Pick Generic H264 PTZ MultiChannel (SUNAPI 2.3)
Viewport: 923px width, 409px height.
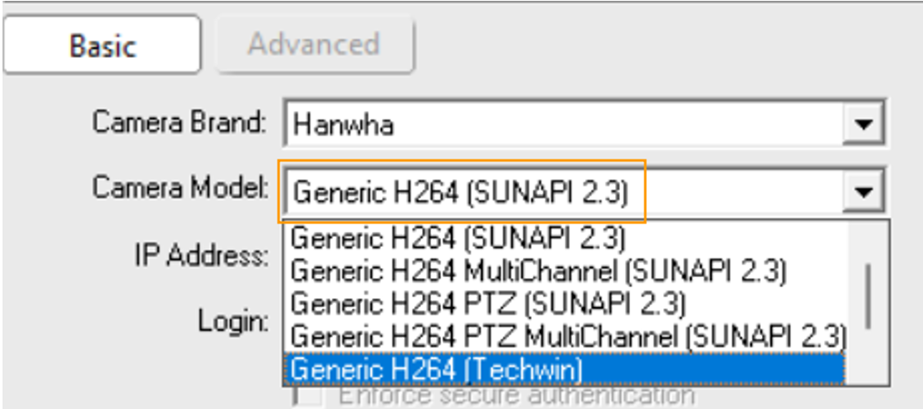(568, 336)
